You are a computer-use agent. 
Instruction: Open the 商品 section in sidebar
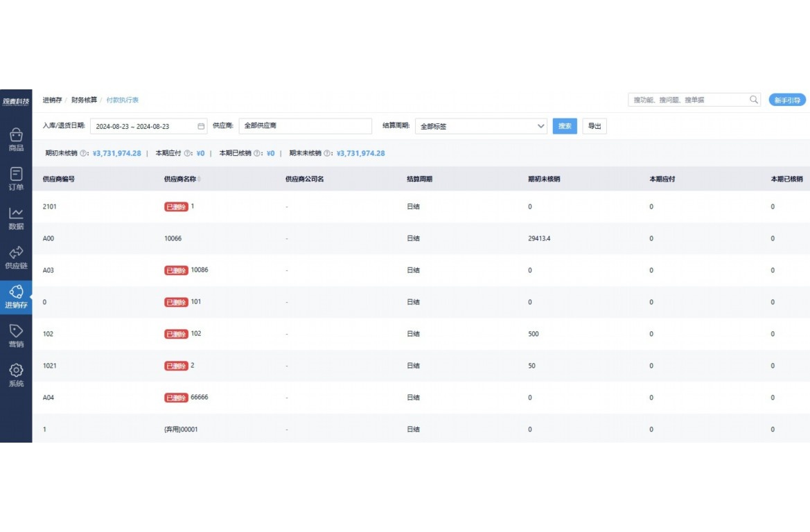(x=16, y=139)
